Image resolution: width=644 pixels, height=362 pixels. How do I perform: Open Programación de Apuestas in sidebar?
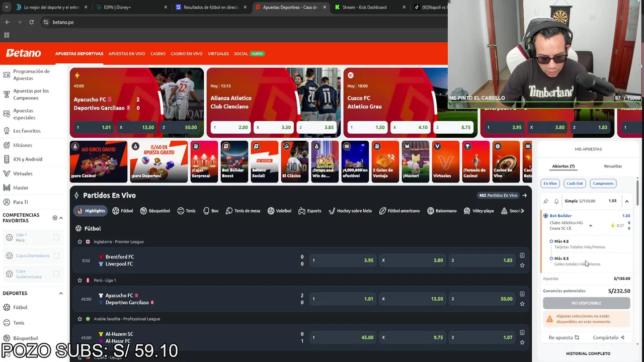pos(31,75)
